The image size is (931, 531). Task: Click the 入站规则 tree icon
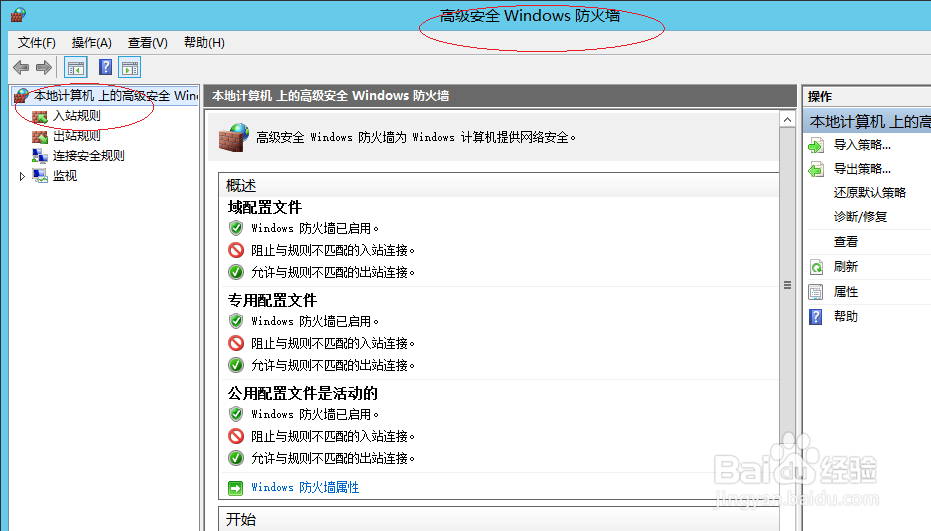(40, 116)
